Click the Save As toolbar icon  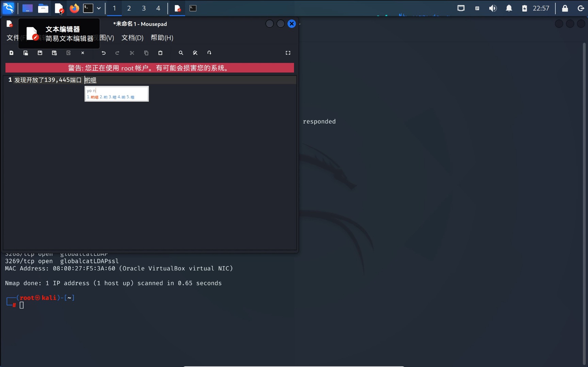pyautogui.click(x=54, y=53)
